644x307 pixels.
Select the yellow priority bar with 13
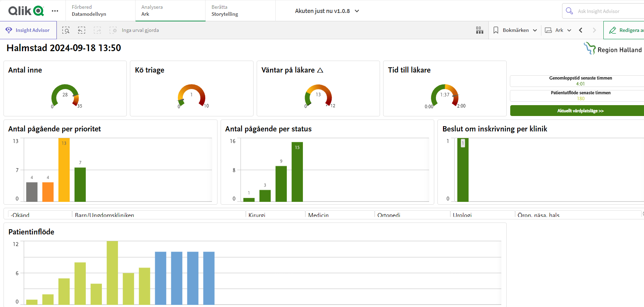[64, 170]
